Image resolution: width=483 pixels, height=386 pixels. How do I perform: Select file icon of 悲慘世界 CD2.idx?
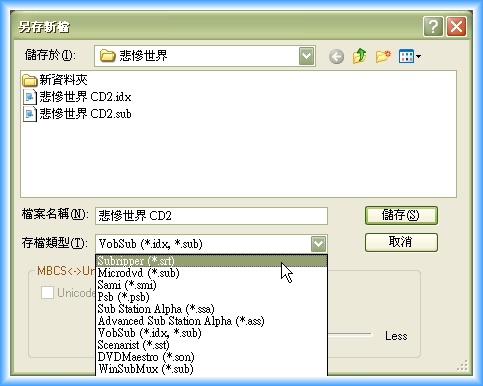[29, 97]
